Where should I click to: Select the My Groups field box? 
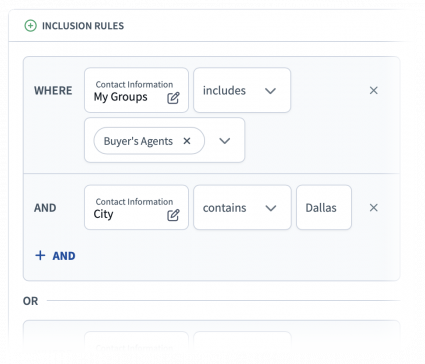136,90
